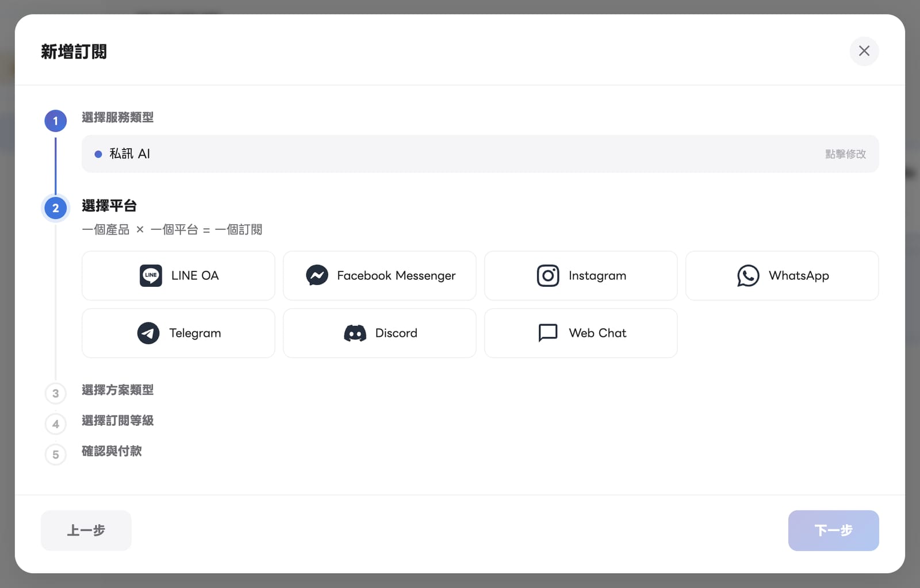Click the 選擇平台 step heading
920x588 pixels.
click(109, 206)
